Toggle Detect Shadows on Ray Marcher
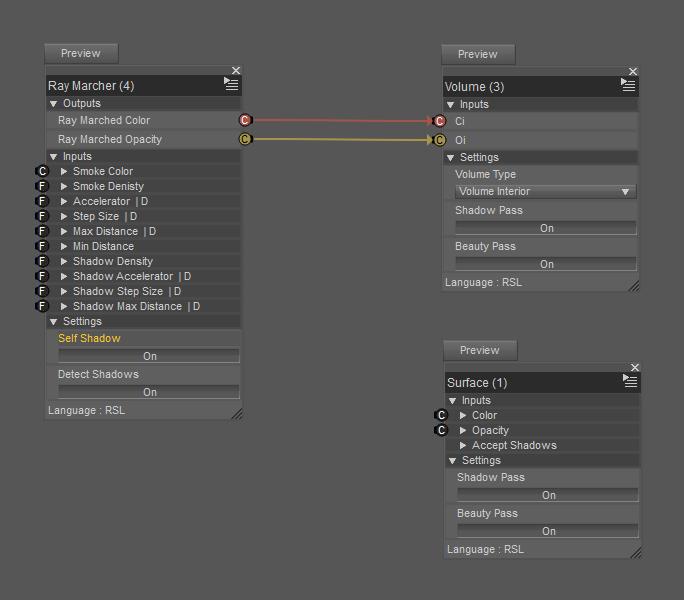The height and width of the screenshot is (600, 684). pyautogui.click(x=149, y=392)
